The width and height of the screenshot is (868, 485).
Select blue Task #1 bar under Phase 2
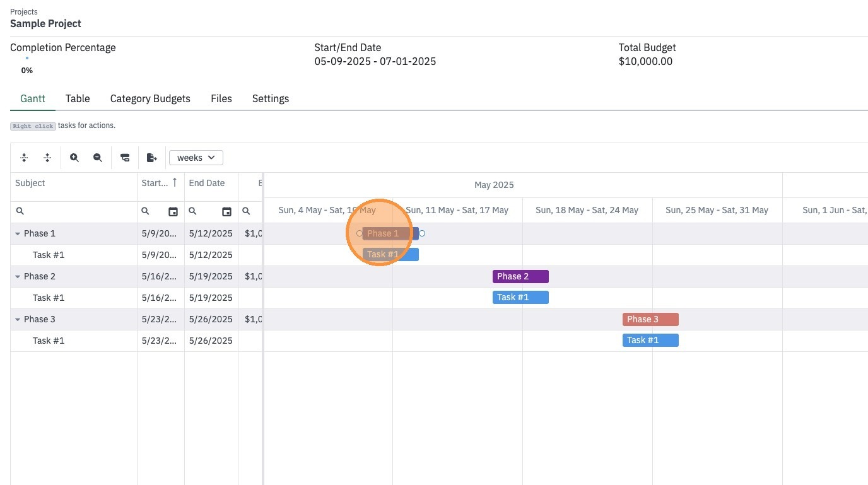520,298
